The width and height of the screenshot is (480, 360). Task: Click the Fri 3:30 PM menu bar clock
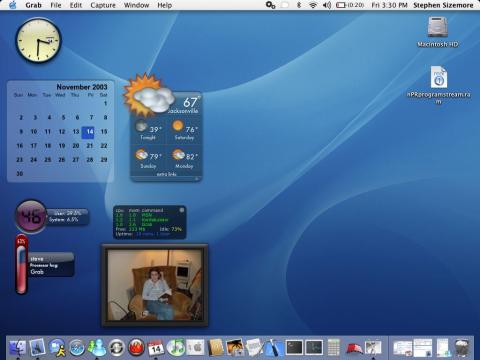[x=389, y=5]
